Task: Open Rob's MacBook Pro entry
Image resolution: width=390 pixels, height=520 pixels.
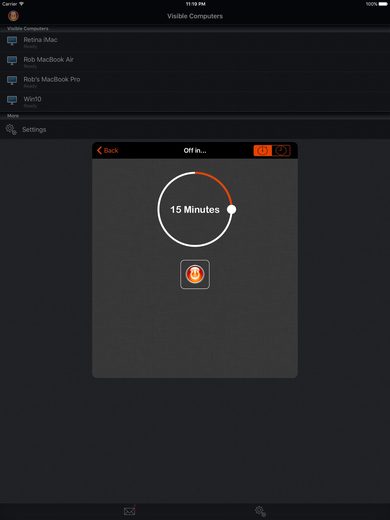Action: [x=195, y=81]
